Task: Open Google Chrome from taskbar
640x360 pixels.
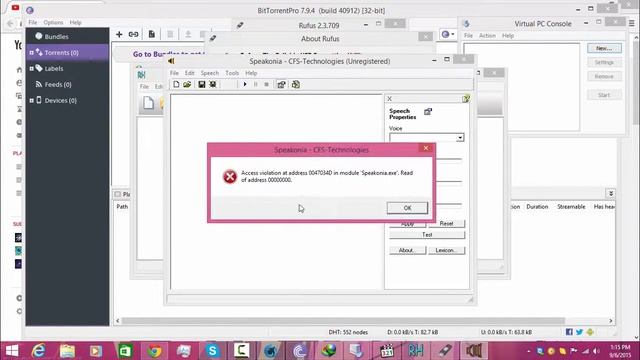Action: point(154,351)
